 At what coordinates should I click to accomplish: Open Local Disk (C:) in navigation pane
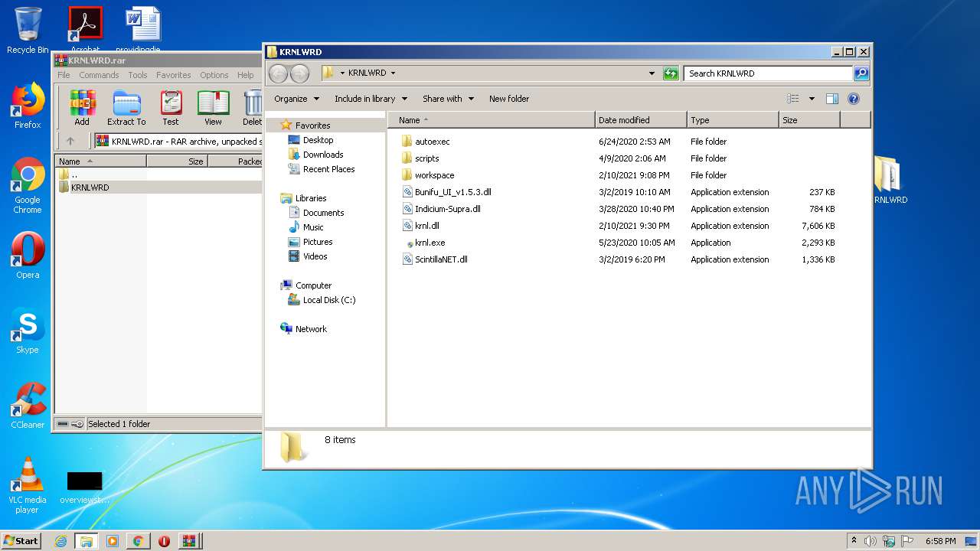point(328,300)
